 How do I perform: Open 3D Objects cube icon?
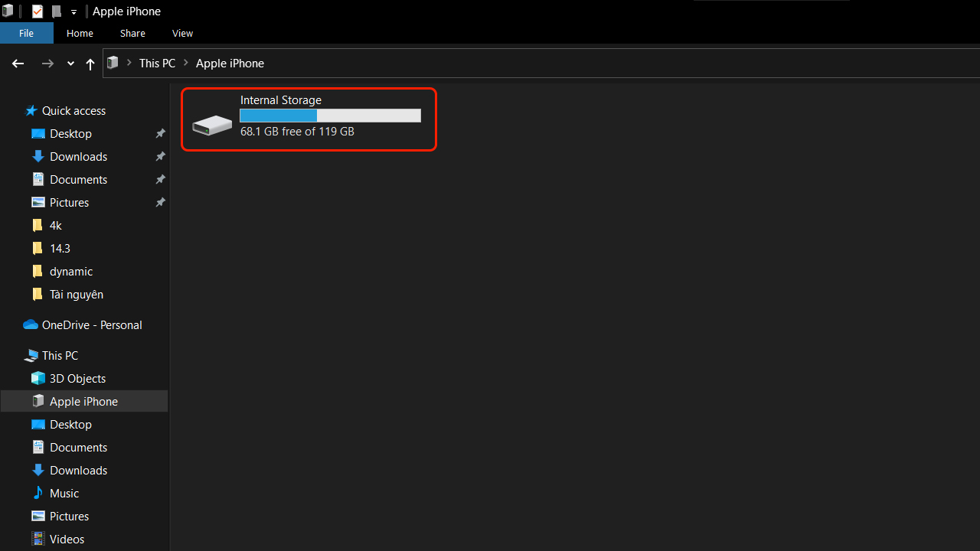coord(38,379)
